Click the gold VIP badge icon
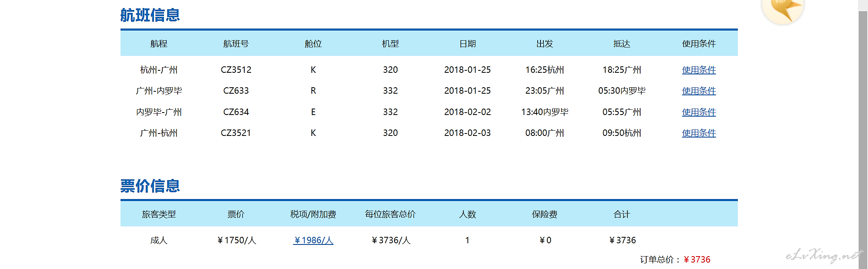 [782, 10]
